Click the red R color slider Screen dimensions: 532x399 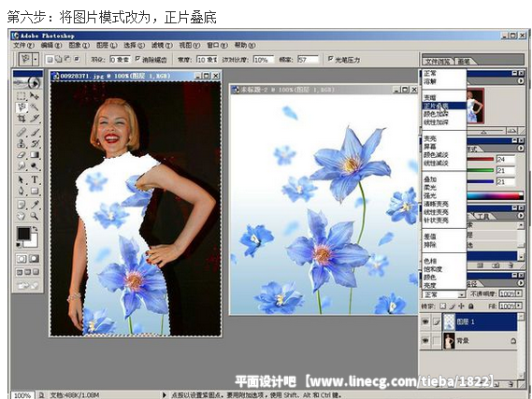(481, 159)
